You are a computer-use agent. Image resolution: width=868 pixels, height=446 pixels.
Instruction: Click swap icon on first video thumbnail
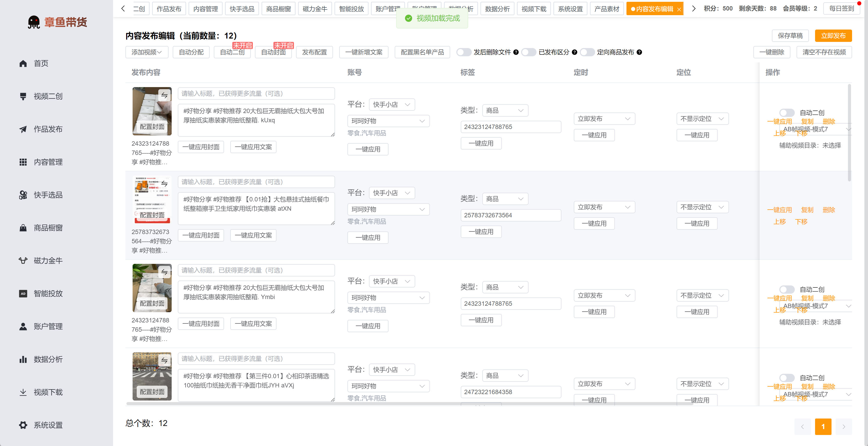(164, 95)
